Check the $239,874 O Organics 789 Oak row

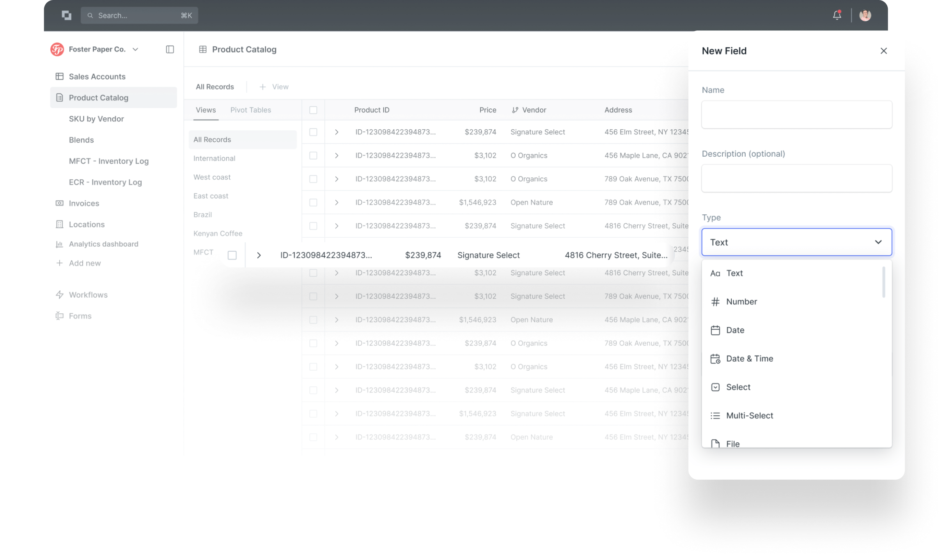tap(313, 343)
